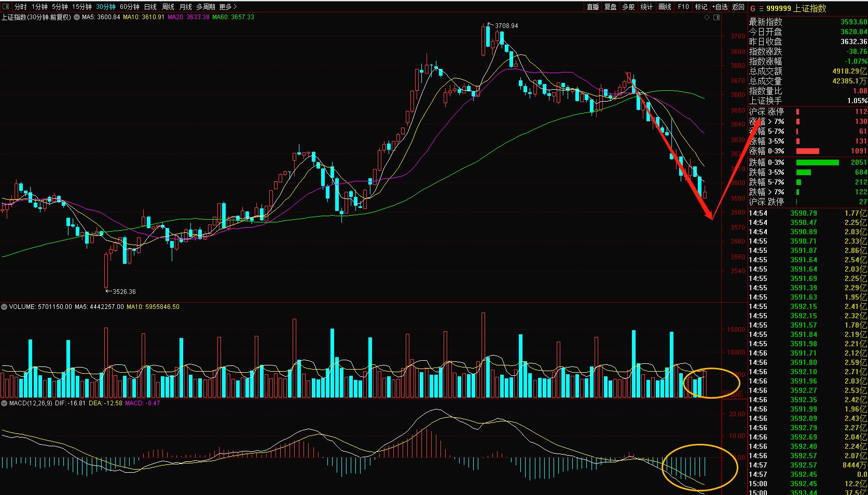Viewport: 868px width, 495px height.
Task: Toggle the left sidebar panel icon
Action: pyautogui.click(x=6, y=7)
